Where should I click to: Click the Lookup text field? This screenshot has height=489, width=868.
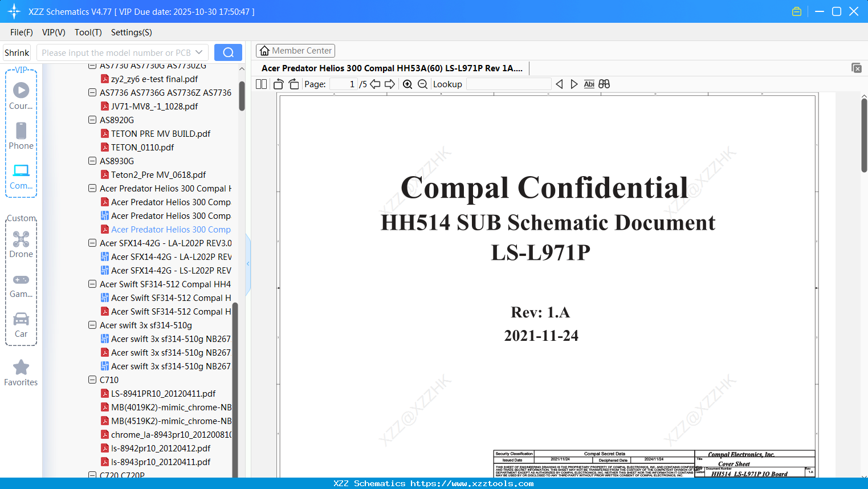(508, 84)
